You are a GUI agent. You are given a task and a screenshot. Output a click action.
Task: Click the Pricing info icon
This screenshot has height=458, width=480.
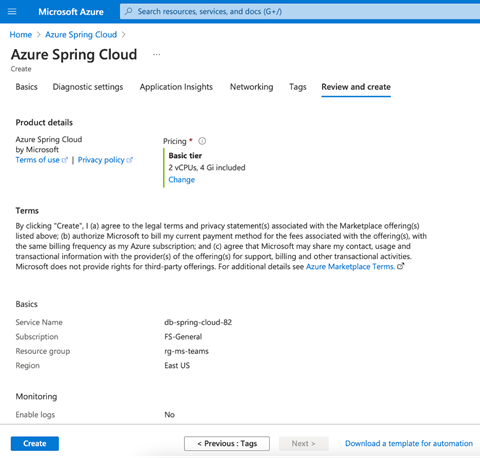[x=202, y=141]
